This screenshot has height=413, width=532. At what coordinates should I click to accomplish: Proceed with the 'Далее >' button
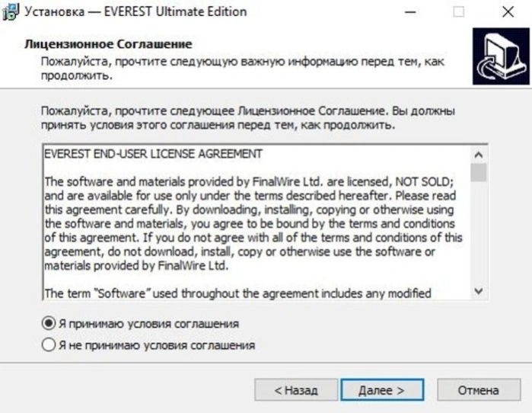click(x=382, y=390)
